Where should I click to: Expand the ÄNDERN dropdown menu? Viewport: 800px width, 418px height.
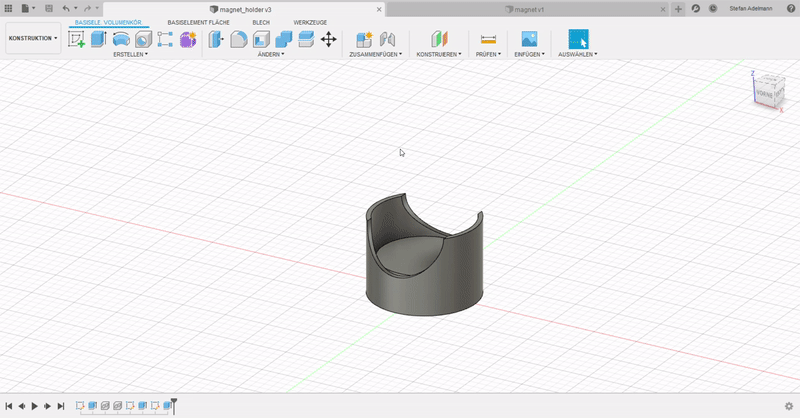pyautogui.click(x=271, y=55)
